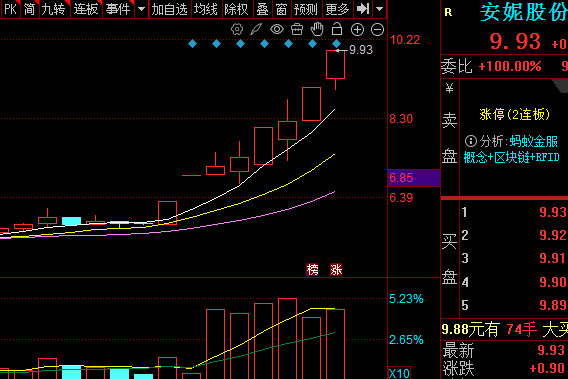
Task: Select the hand pan tool icon
Action: coord(317,29)
